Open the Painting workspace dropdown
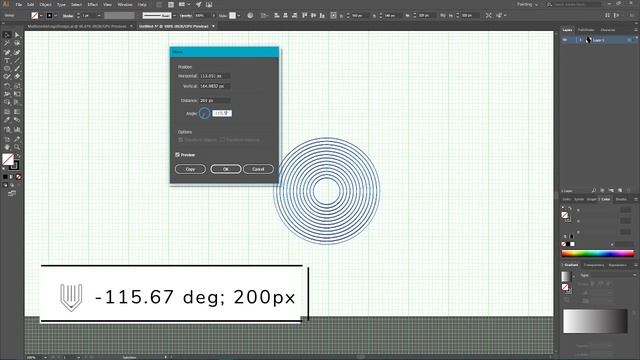 (527, 4)
